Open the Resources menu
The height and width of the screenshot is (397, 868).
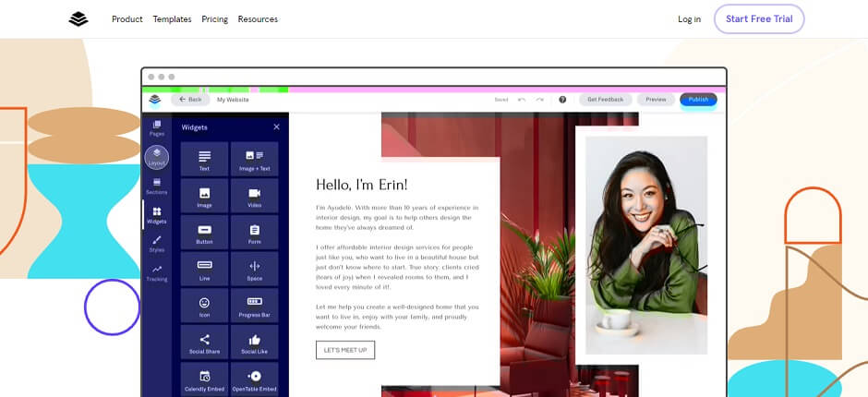pyautogui.click(x=258, y=18)
